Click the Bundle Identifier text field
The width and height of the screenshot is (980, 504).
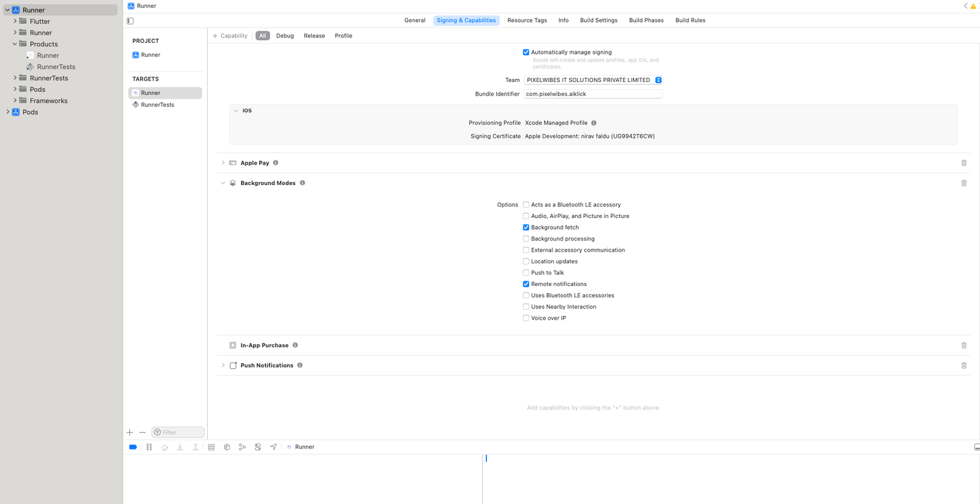click(592, 94)
